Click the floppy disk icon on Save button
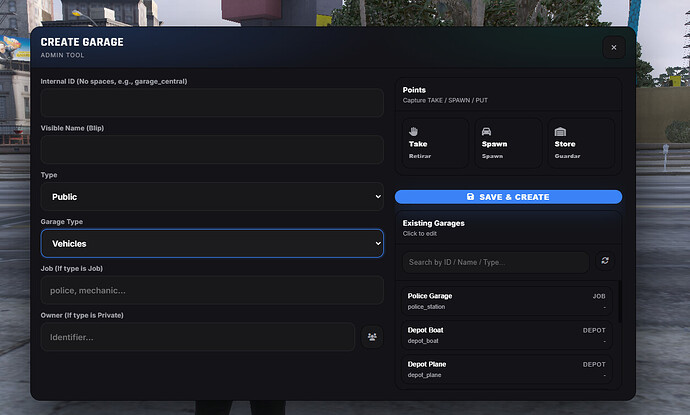The height and width of the screenshot is (415, 690). point(471,197)
